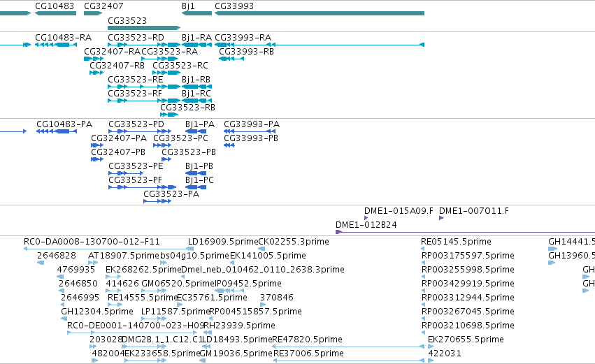
Task: Select the DME1-012B24 feature label
Action: coord(366,225)
